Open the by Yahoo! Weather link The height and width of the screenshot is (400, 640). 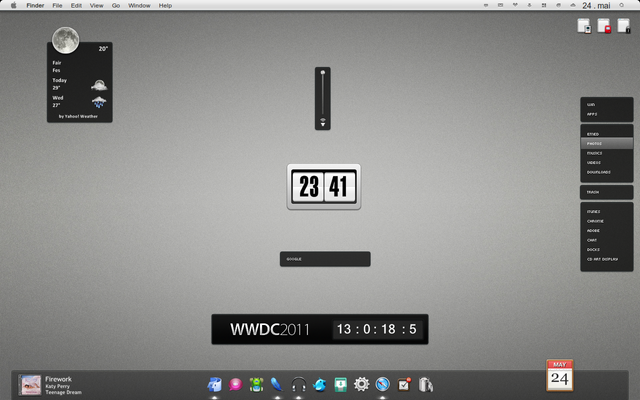pyautogui.click(x=78, y=116)
